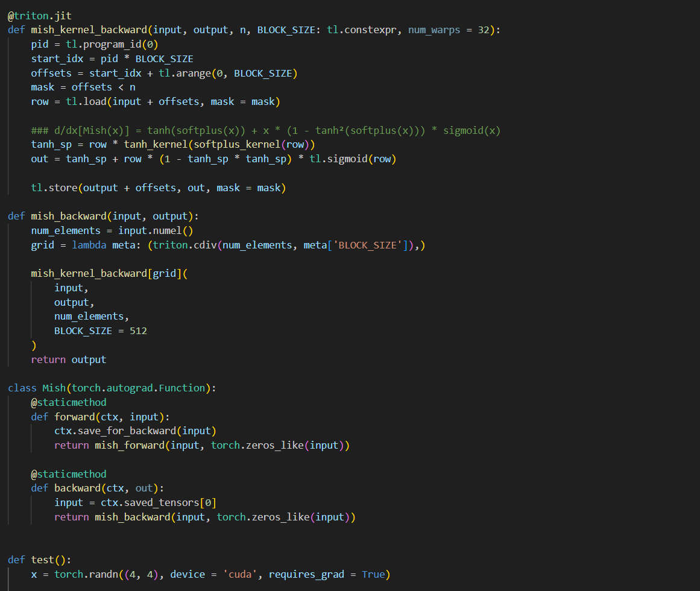Screen dimensions: 700x591
Task: Click the second @staticmethod decorator above backward
Action: [69, 474]
